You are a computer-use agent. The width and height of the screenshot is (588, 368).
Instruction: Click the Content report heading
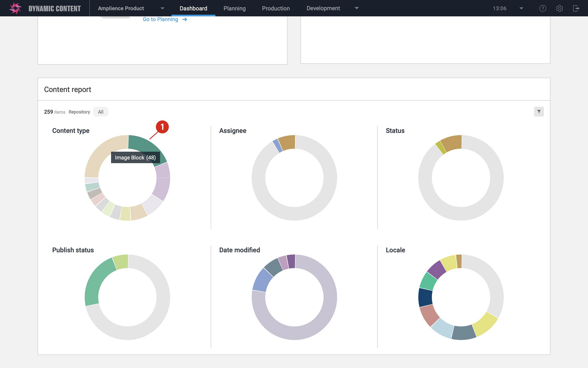click(68, 90)
